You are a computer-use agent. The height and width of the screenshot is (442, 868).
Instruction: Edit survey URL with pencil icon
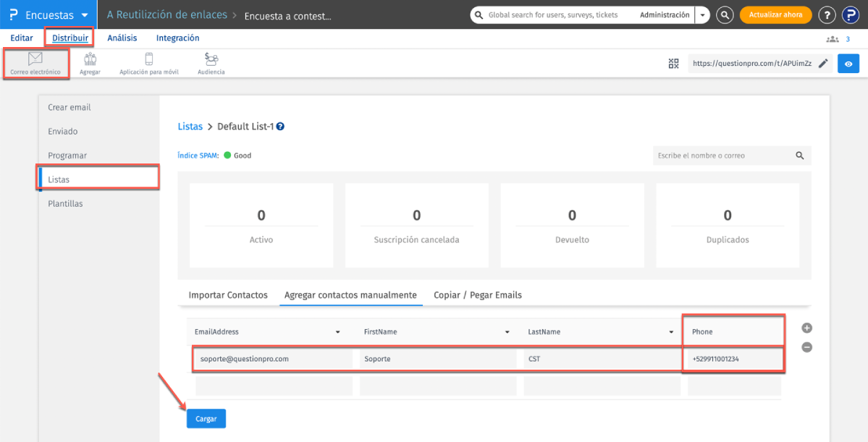point(822,64)
